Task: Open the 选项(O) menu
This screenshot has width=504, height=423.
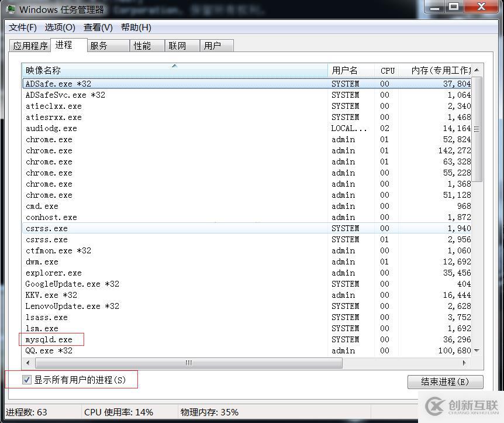Action: point(60,27)
